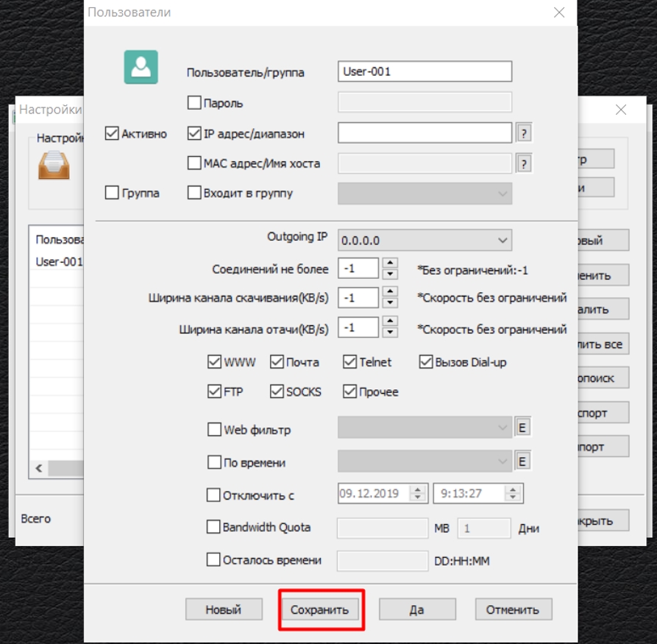This screenshot has height=644, width=657.
Task: Increase Соединений не более value
Action: [390, 263]
